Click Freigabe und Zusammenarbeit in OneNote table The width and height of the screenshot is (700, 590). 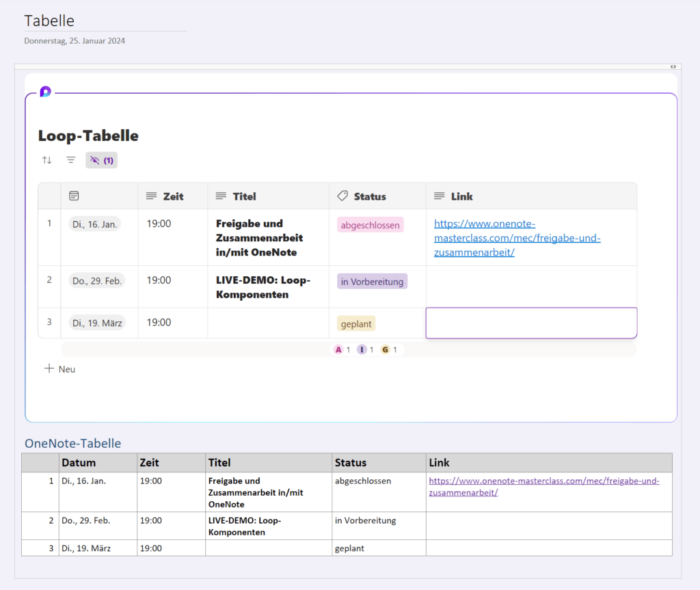(x=256, y=493)
